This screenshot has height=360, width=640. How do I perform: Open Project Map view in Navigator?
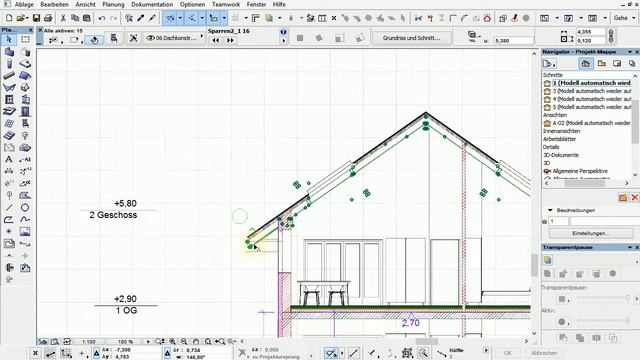coord(586,64)
